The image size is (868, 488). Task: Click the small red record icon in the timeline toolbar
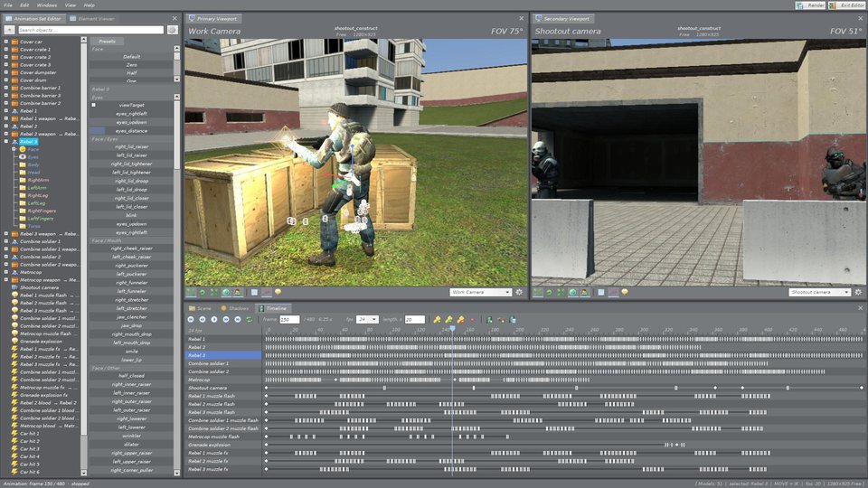(x=472, y=319)
